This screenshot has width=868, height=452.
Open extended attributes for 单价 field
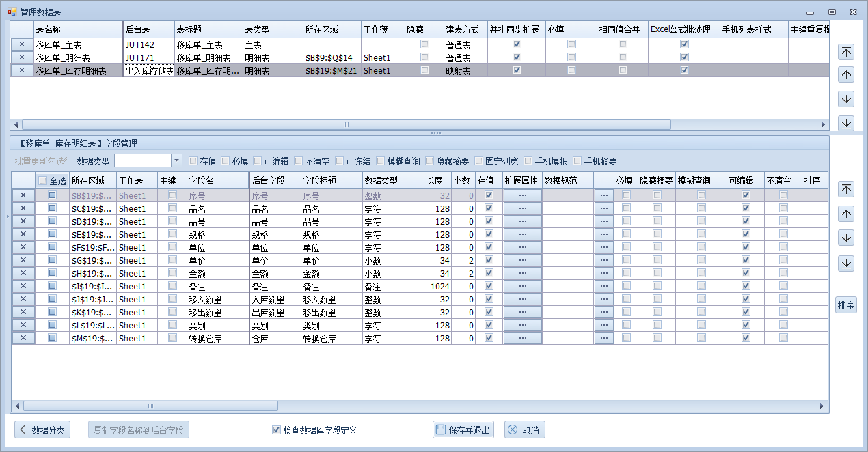point(522,260)
